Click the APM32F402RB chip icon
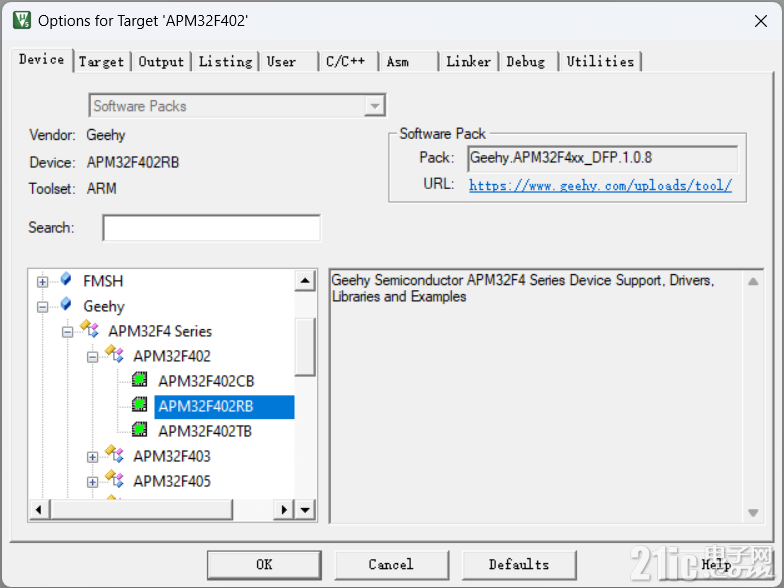Screen dimensions: 784x588 coord(140,404)
